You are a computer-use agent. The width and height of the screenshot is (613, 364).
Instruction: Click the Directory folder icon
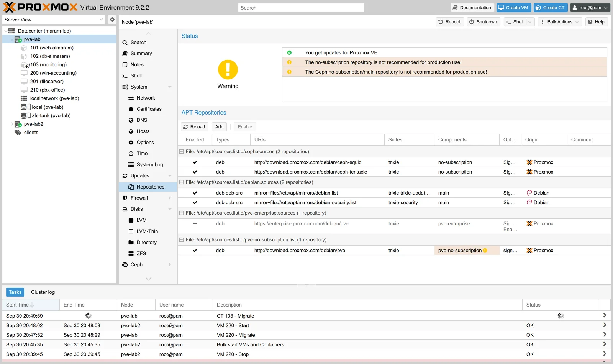pos(131,243)
